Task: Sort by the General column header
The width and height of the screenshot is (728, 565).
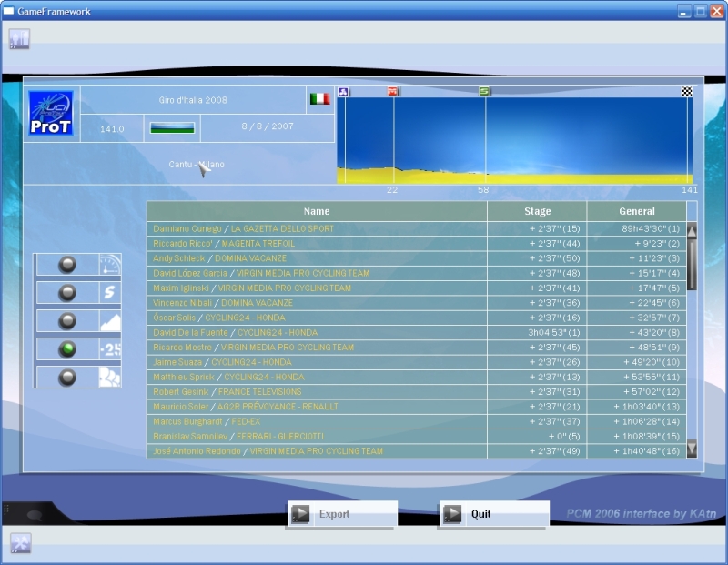Action: (x=636, y=211)
